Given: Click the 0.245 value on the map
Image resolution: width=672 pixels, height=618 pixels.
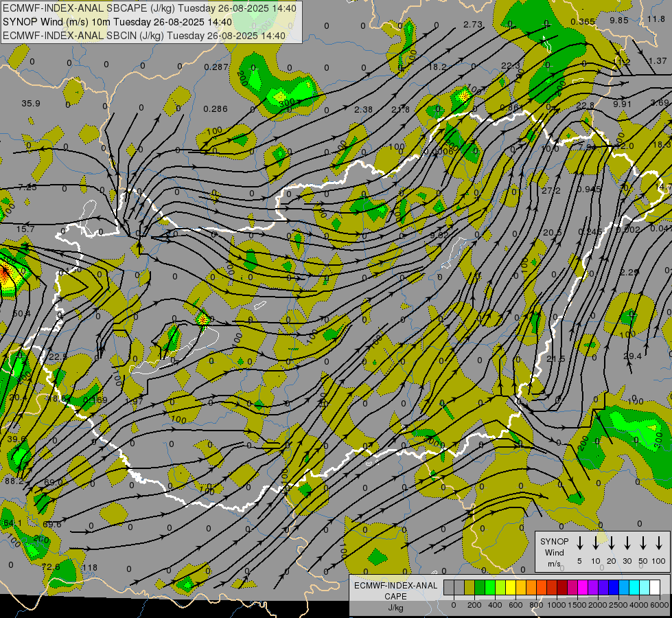Looking at the screenshot, I should (590, 231).
